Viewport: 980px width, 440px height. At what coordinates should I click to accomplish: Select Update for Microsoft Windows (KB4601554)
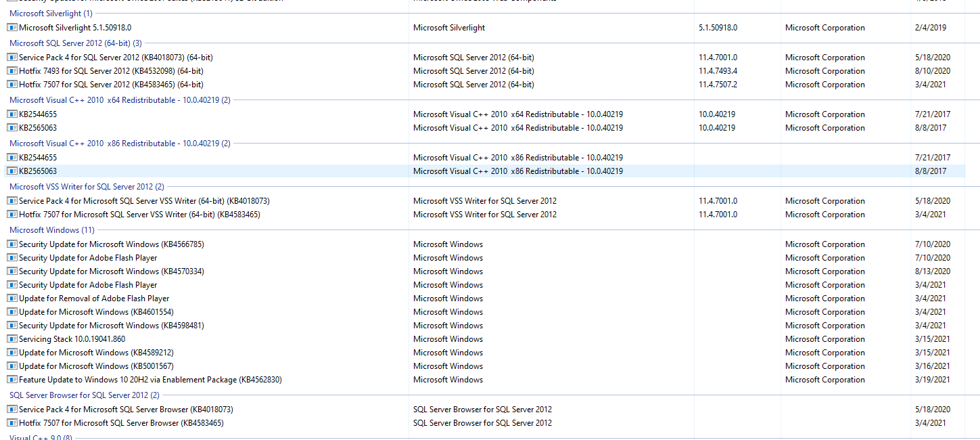coord(96,312)
